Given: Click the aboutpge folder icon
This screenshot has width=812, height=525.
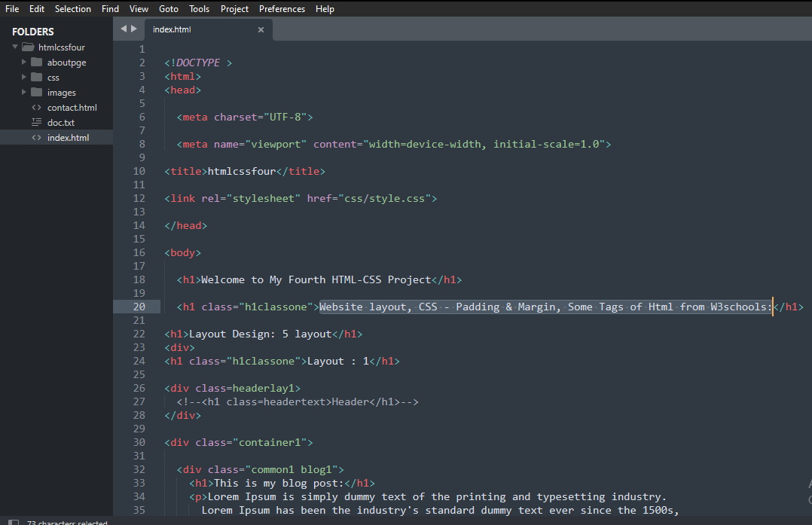Looking at the screenshot, I should click(x=37, y=62).
